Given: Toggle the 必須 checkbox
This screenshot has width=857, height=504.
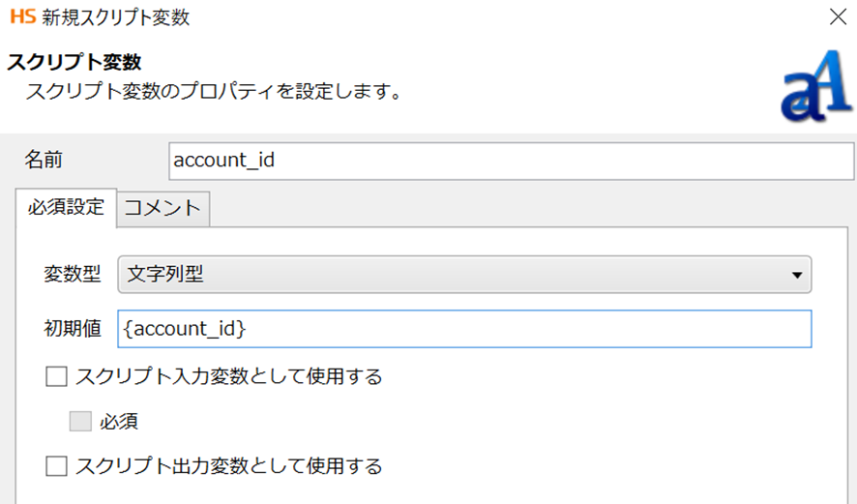Looking at the screenshot, I should coord(80,422).
